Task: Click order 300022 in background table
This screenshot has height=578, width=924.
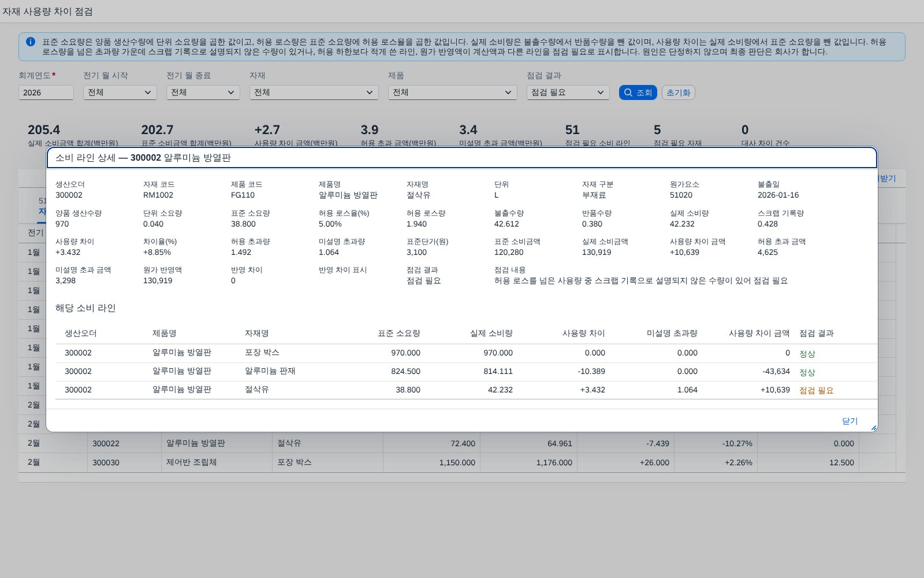Action: 106,443
